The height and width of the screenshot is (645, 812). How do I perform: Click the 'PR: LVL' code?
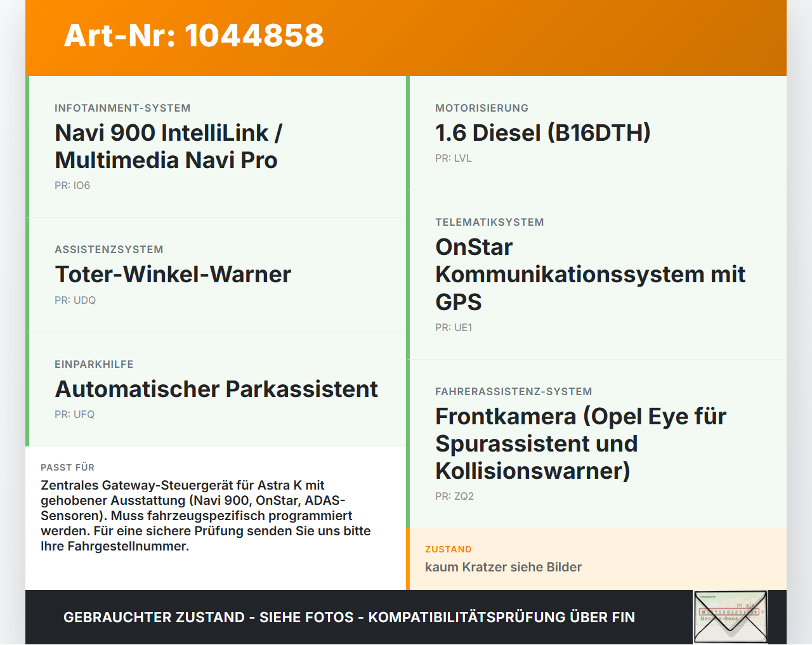(x=454, y=159)
